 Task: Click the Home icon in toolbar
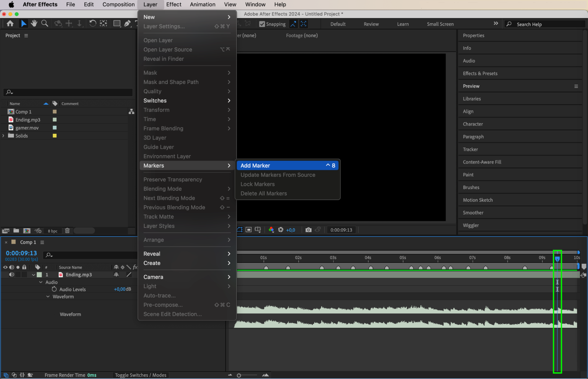click(x=10, y=24)
